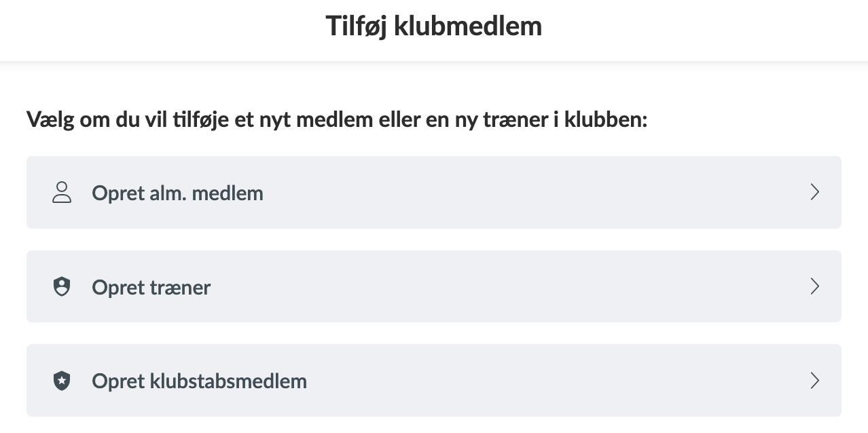The height and width of the screenshot is (433, 868).
Task: Click the Opret klubstabsmedlem text label
Action: (x=199, y=381)
